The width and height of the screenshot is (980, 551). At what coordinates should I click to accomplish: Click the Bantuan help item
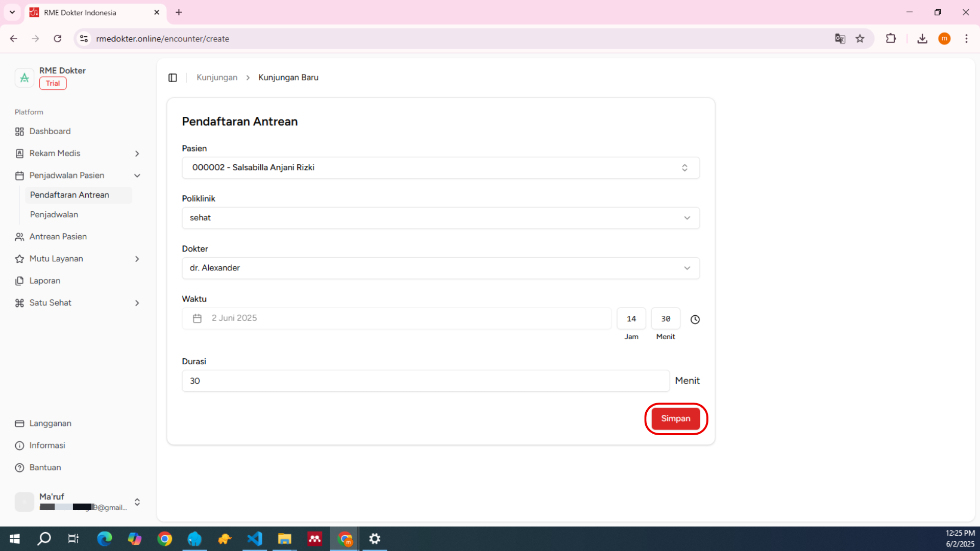point(45,467)
